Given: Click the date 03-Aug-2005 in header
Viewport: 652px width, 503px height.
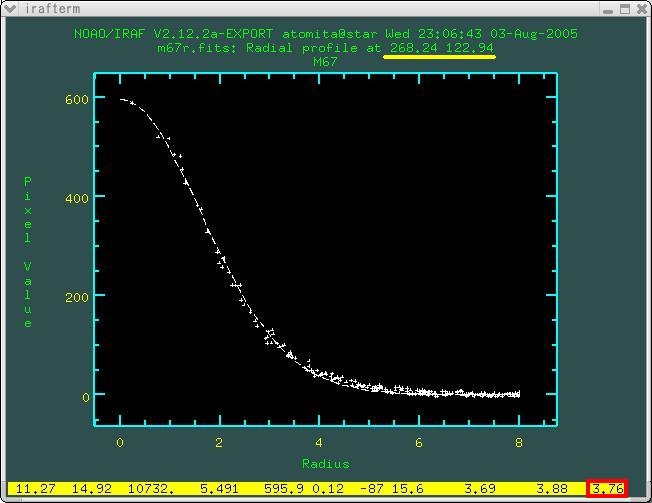Looking at the screenshot, I should 534,34.
